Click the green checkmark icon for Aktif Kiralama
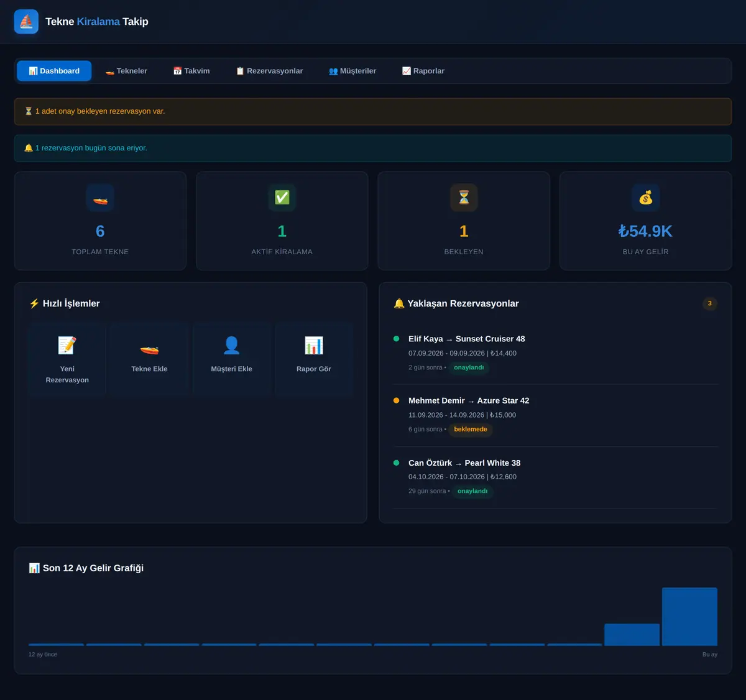 click(x=282, y=198)
